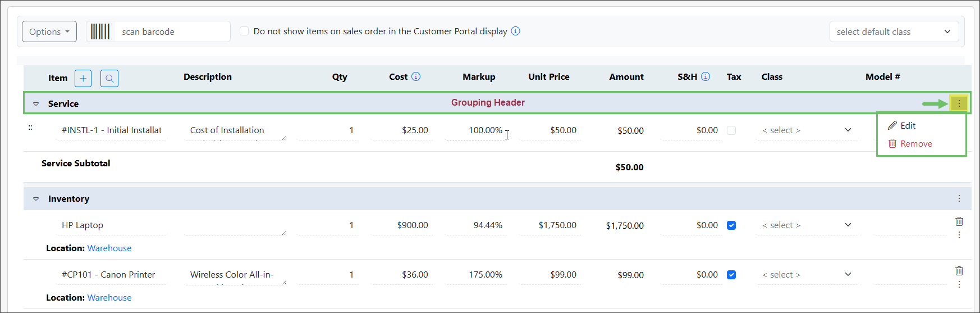980x313 pixels.
Task: Choose Edit from the context menu
Action: [x=902, y=125]
